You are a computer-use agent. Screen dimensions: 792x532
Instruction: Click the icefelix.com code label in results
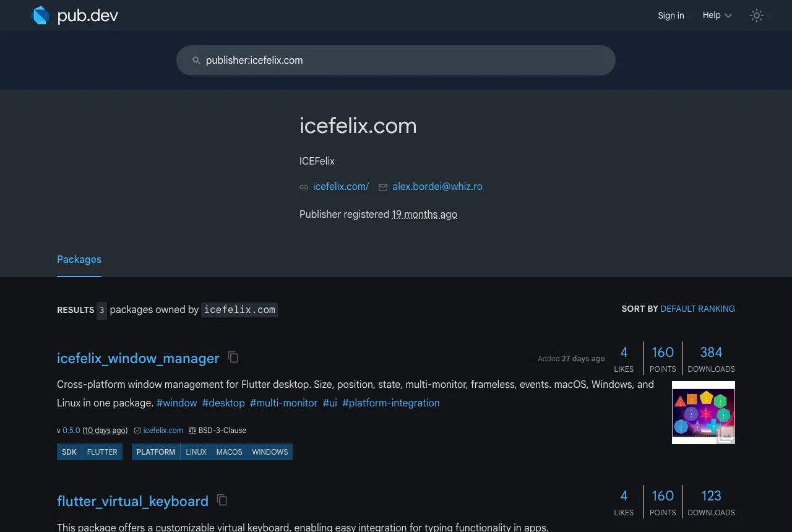click(x=239, y=310)
